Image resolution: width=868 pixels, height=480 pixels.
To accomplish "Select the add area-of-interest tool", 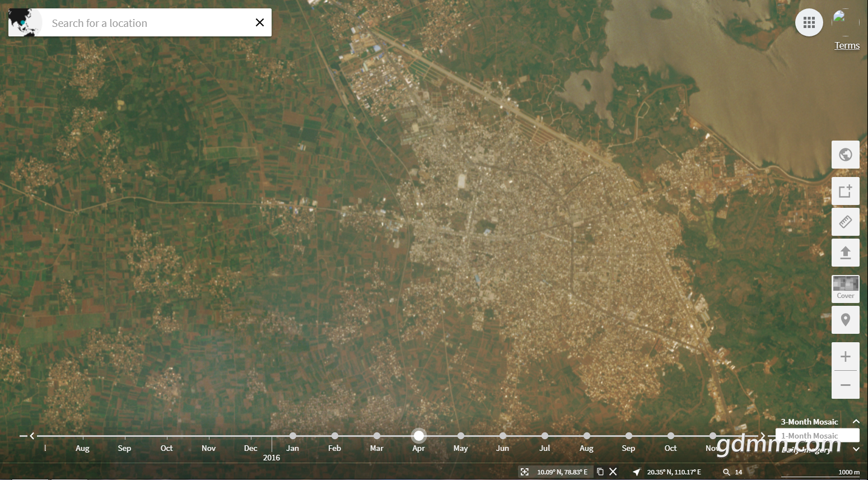I will (846, 191).
